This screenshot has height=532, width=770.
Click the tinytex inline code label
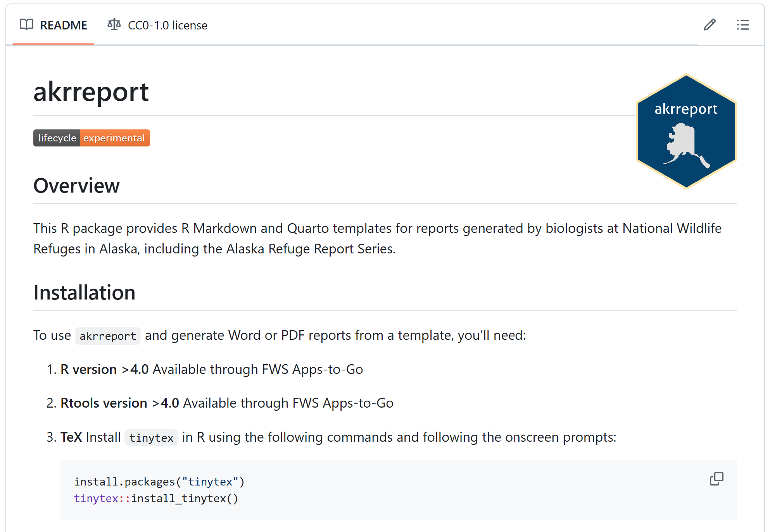[151, 437]
